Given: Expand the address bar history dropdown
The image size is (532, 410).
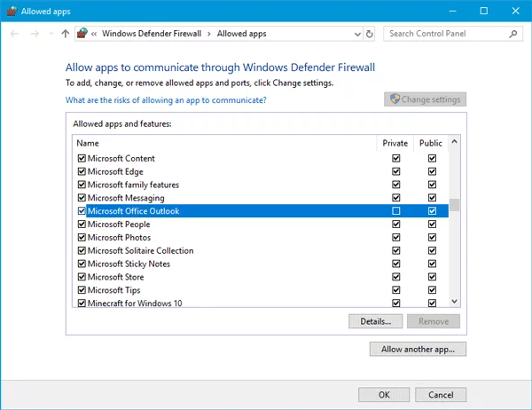Looking at the screenshot, I should [357, 34].
